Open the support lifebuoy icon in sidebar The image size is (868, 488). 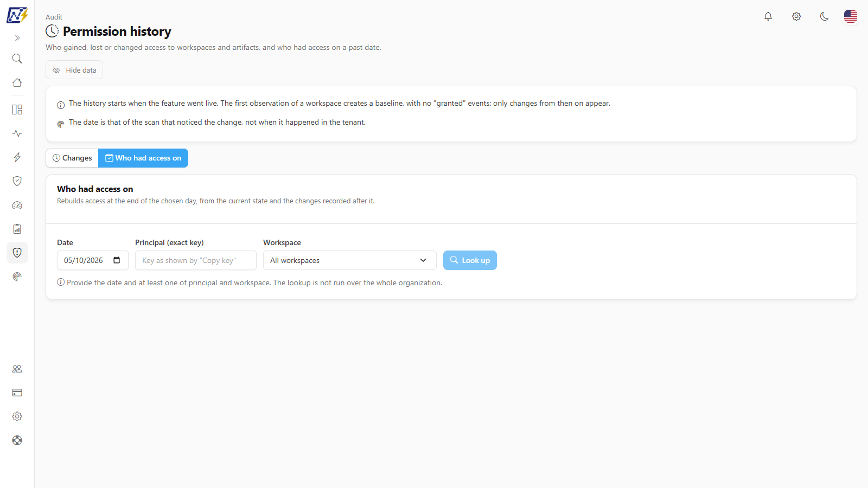(x=17, y=440)
